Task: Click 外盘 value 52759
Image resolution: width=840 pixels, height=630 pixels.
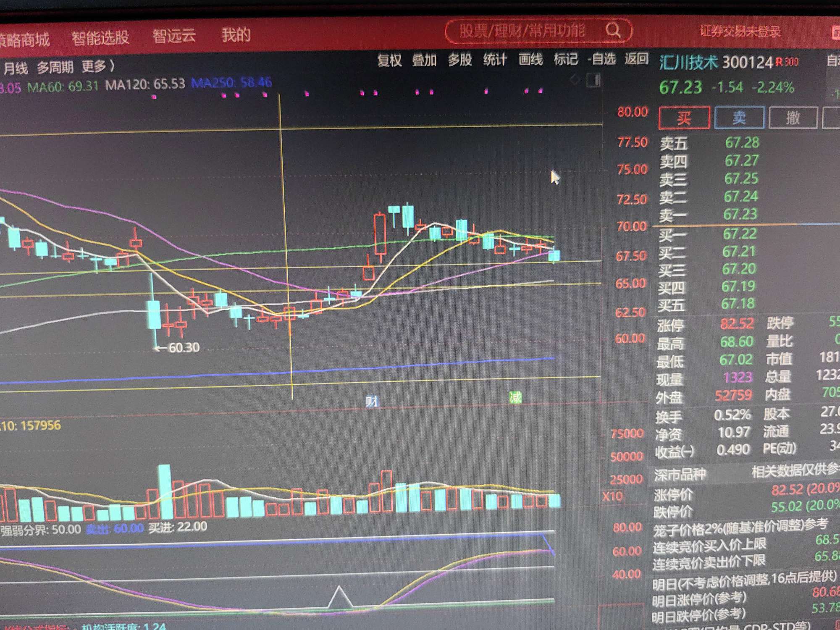Action: [734, 396]
